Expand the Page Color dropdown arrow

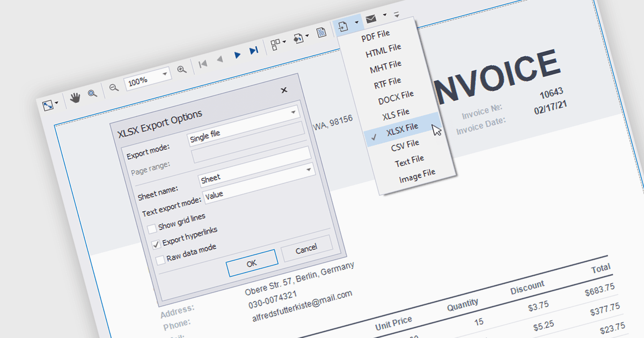pyautogui.click(x=307, y=36)
